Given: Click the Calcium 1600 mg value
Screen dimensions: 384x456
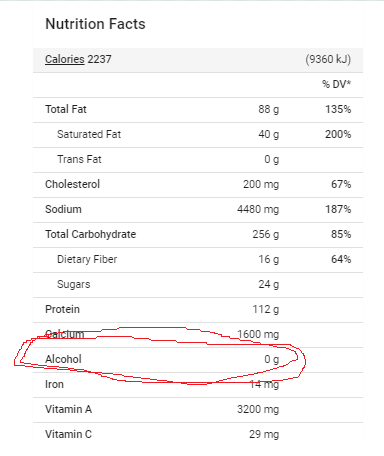Looking at the screenshot, I should tap(258, 334).
